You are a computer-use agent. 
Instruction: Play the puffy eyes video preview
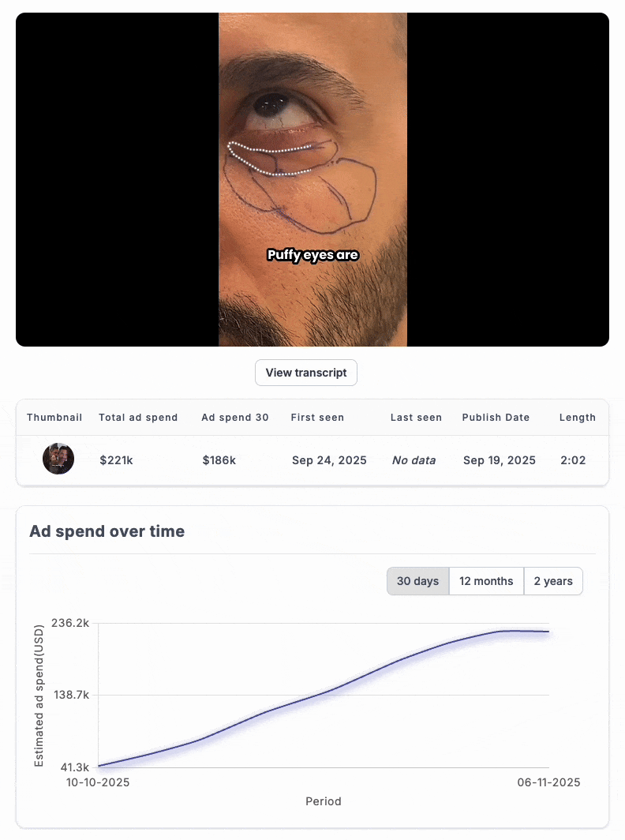point(312,179)
